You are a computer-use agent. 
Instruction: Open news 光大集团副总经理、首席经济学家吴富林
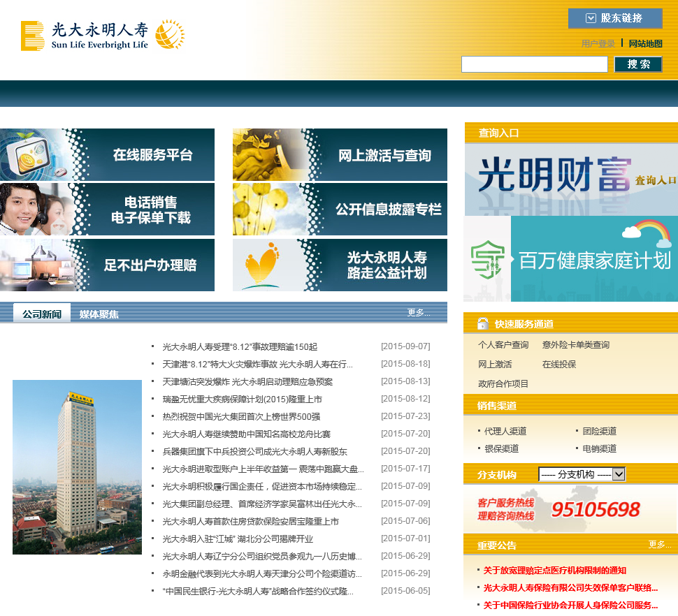coord(262,504)
